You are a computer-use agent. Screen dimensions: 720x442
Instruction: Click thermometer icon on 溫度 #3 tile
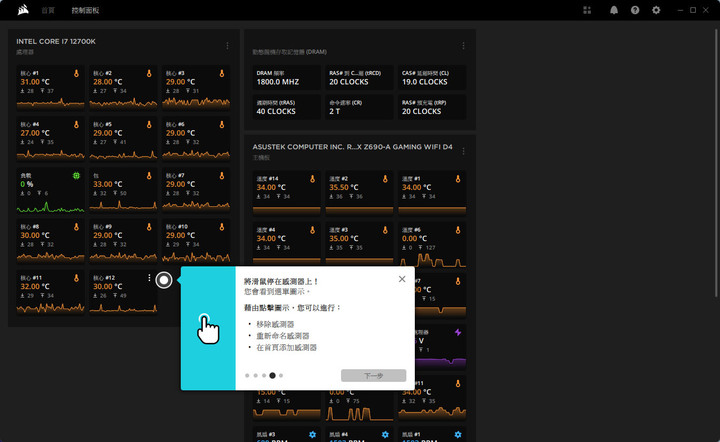[x=385, y=230]
